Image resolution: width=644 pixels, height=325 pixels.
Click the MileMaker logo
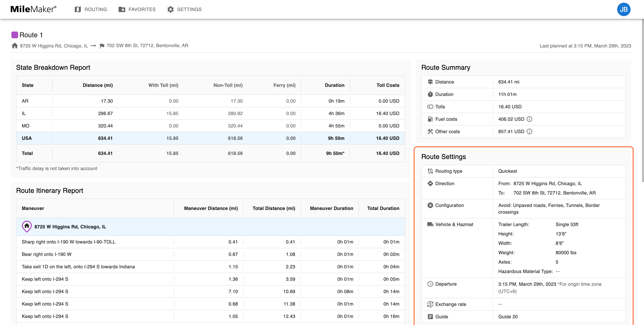[x=33, y=9]
